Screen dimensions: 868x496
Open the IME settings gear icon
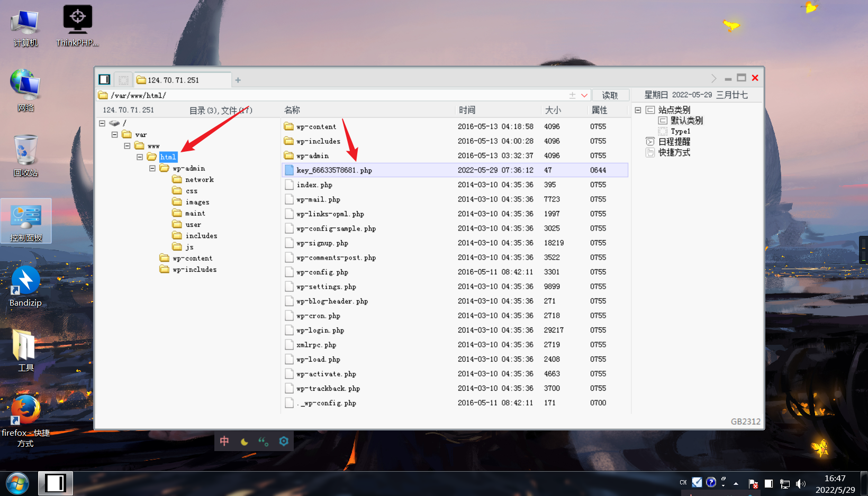284,441
